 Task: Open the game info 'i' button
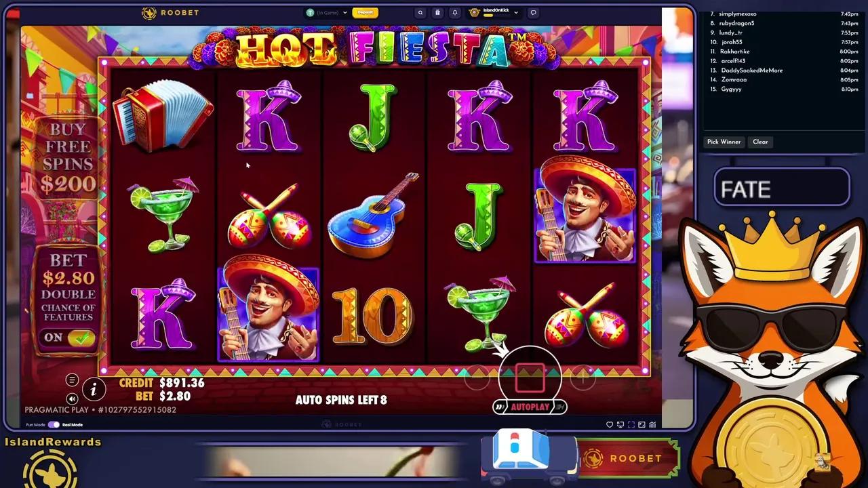pyautogui.click(x=94, y=389)
